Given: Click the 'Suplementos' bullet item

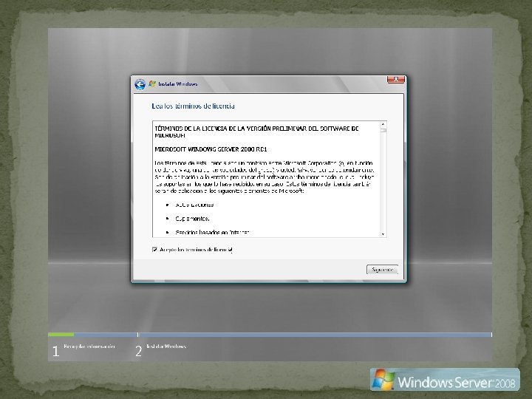Looking at the screenshot, I should point(192,219).
